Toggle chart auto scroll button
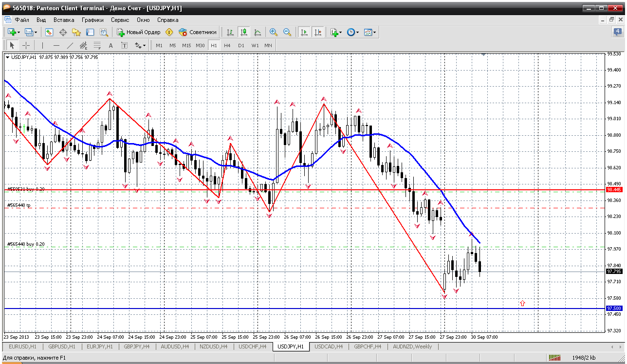627x364 pixels. tap(304, 32)
